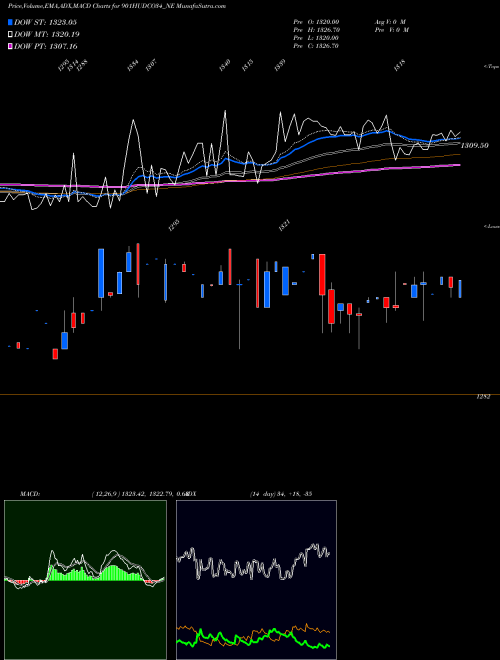Open the MACD histogram chart panel

[85, 580]
